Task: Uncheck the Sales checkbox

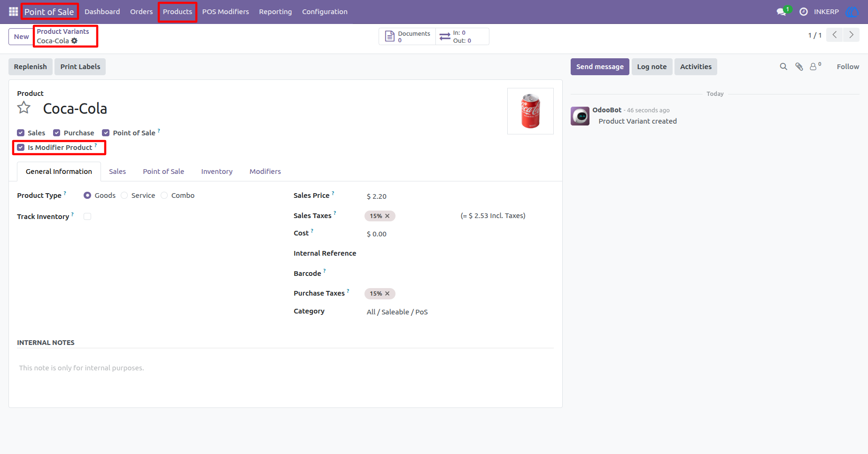Action: tap(21, 133)
